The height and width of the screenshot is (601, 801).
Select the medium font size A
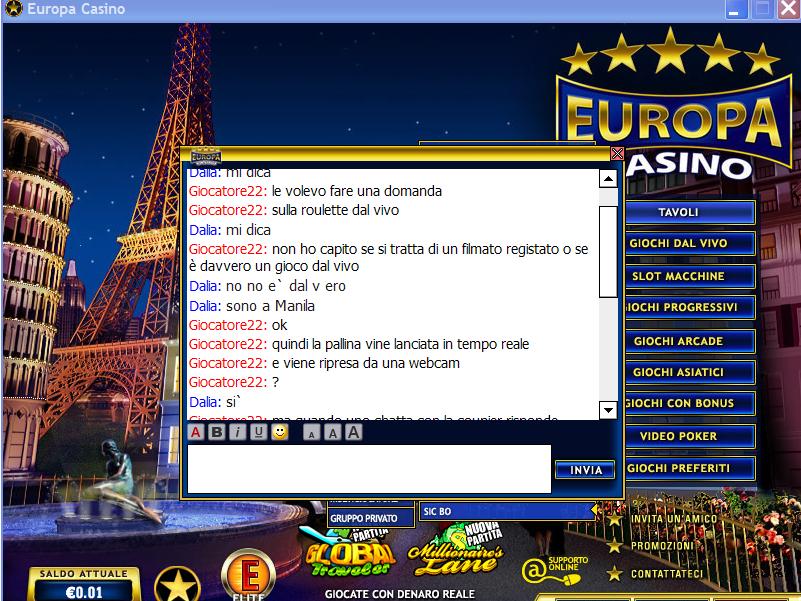[x=333, y=433]
